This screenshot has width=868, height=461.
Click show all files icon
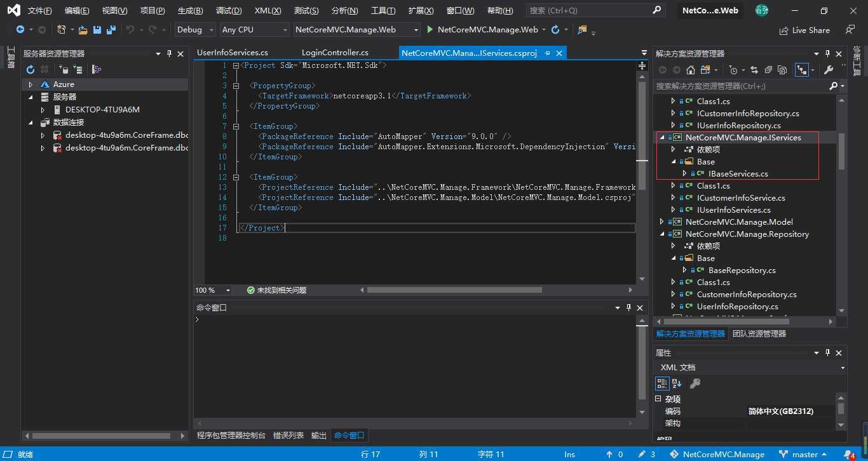tap(782, 70)
